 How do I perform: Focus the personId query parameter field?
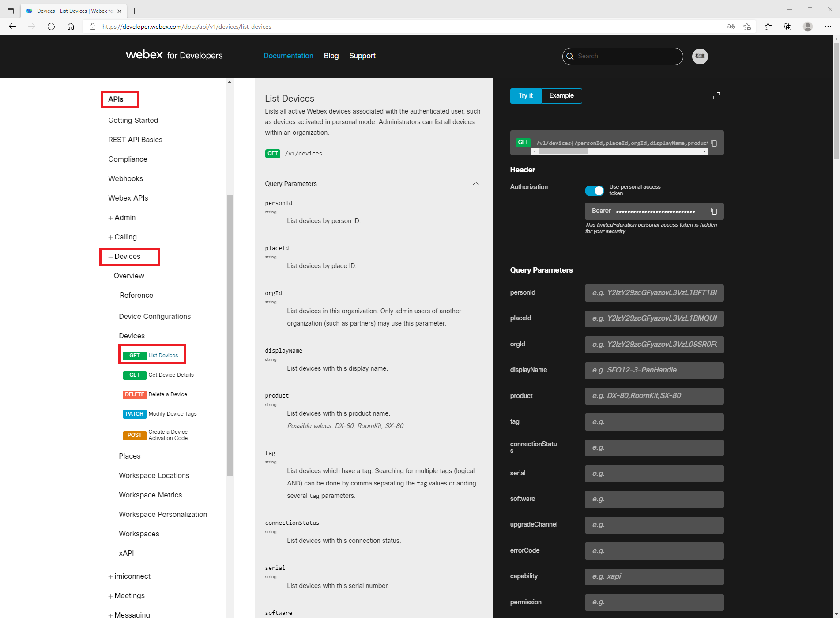pos(654,293)
